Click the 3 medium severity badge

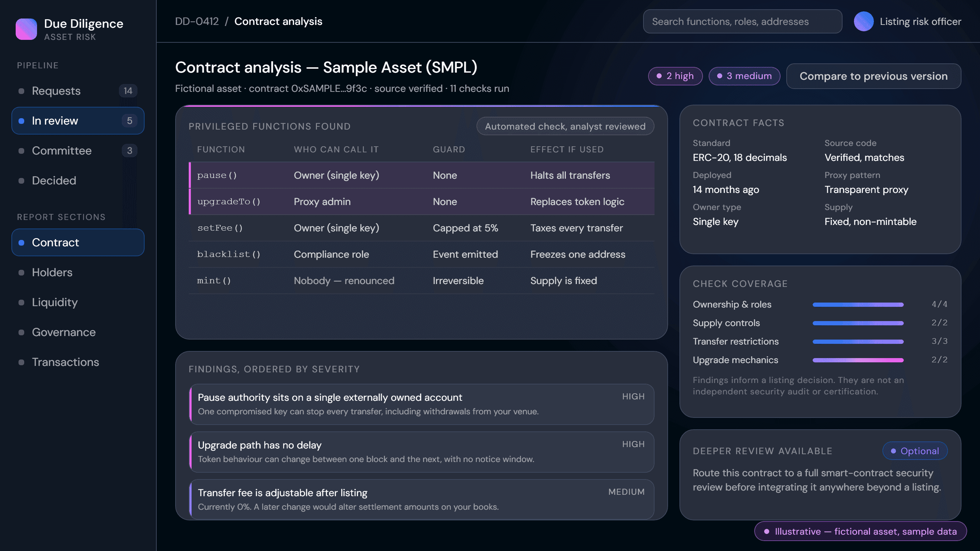(x=744, y=76)
